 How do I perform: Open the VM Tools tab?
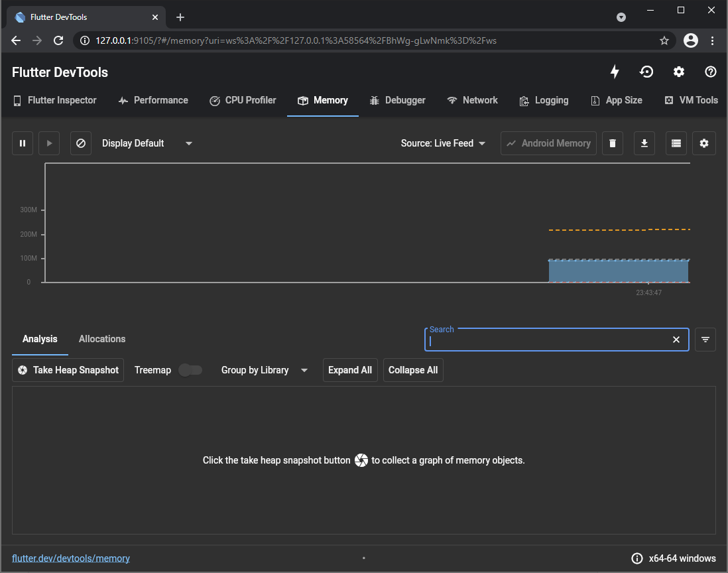point(692,100)
